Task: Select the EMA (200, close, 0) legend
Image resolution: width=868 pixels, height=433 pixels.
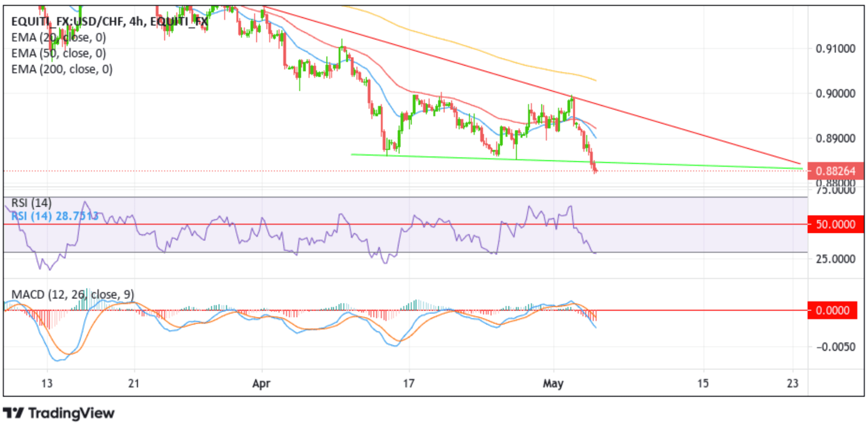Action: (62, 69)
